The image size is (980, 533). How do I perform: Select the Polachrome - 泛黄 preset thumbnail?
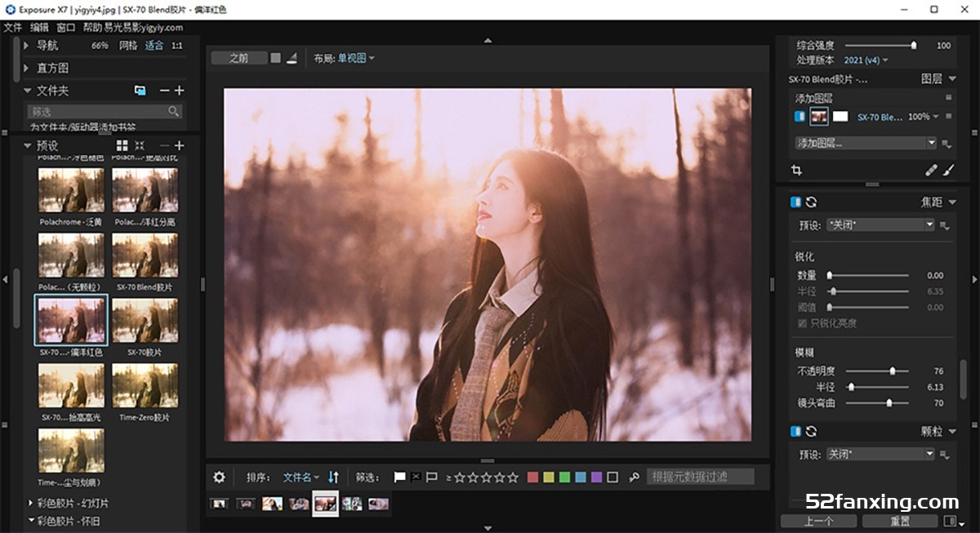coord(71,190)
